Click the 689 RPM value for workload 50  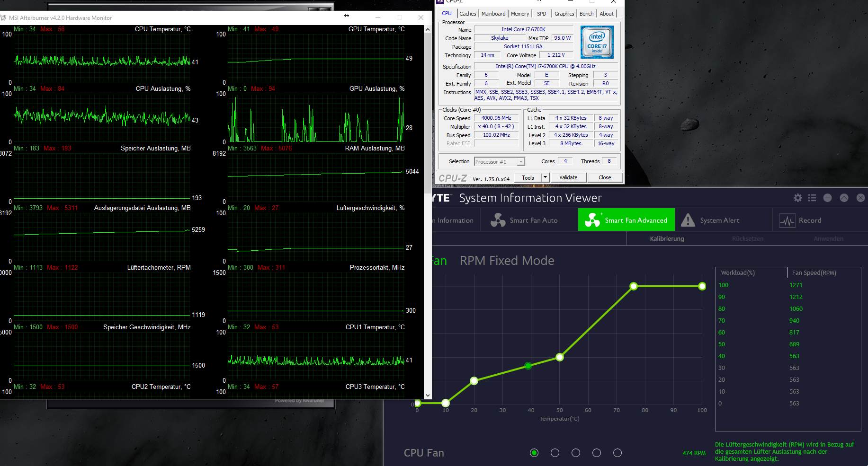794,344
